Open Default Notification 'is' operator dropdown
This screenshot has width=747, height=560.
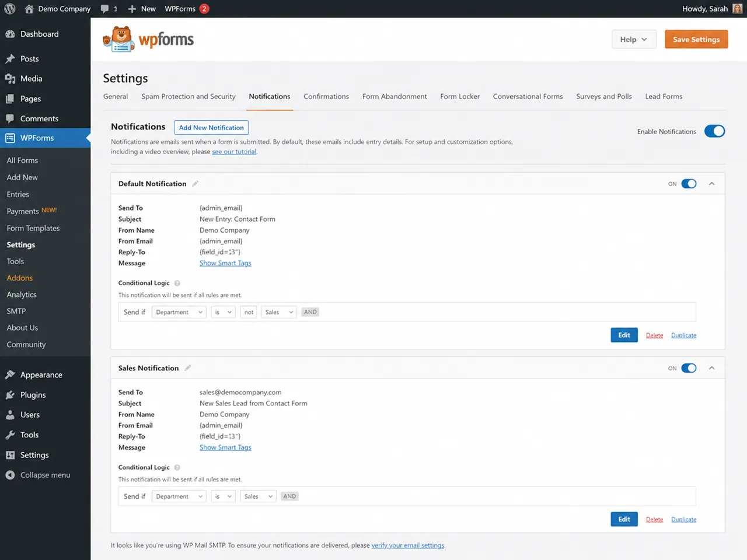coord(223,312)
